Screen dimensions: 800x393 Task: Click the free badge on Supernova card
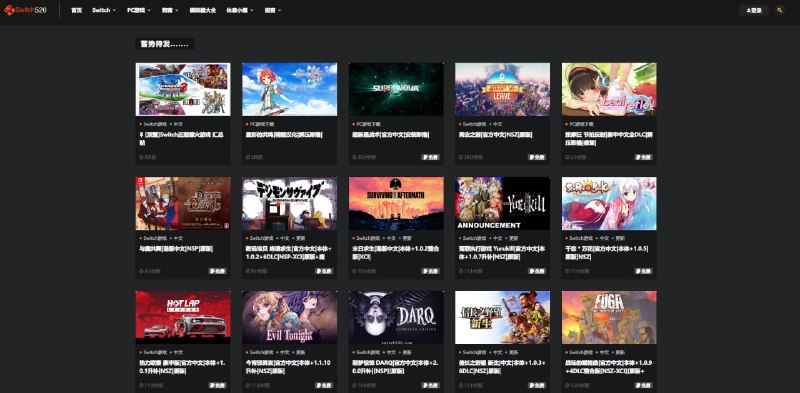(431, 157)
